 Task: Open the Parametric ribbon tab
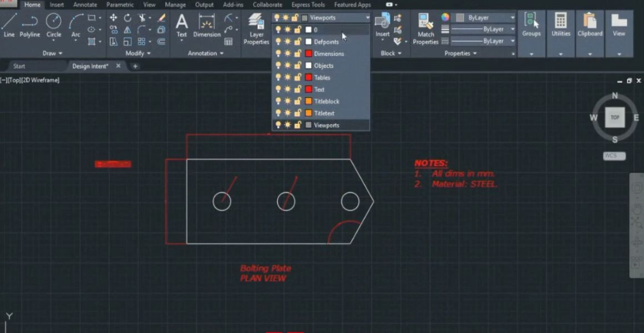pyautogui.click(x=120, y=5)
